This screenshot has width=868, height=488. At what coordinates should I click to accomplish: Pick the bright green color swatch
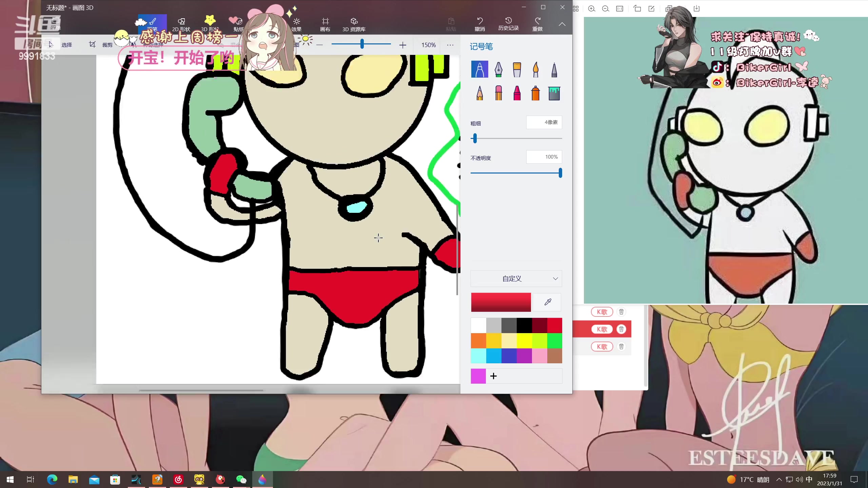[555, 341]
